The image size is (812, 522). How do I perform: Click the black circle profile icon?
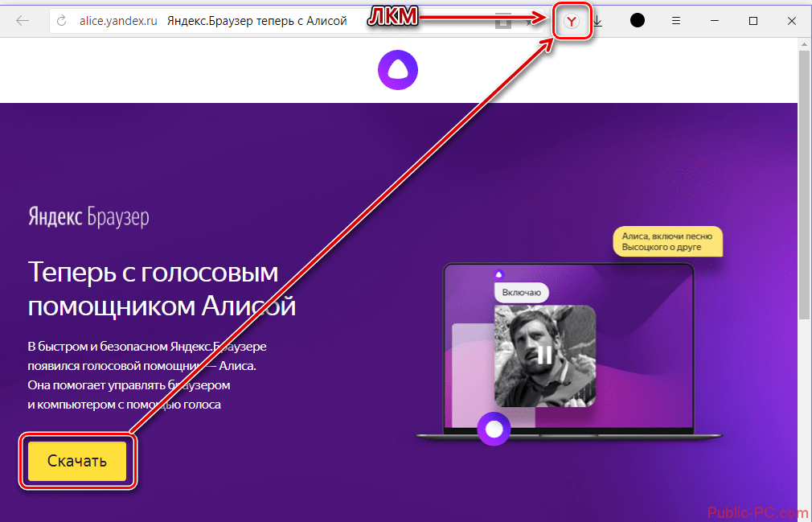pos(638,21)
